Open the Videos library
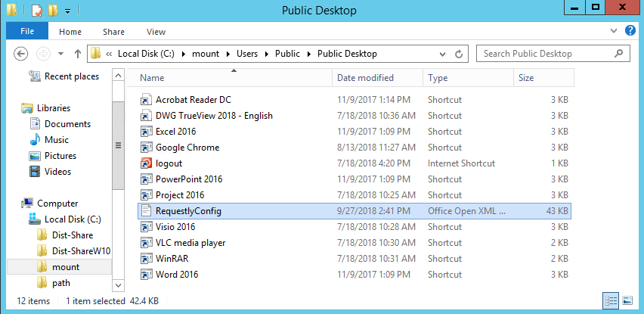This screenshot has width=644, height=314. 50,172
